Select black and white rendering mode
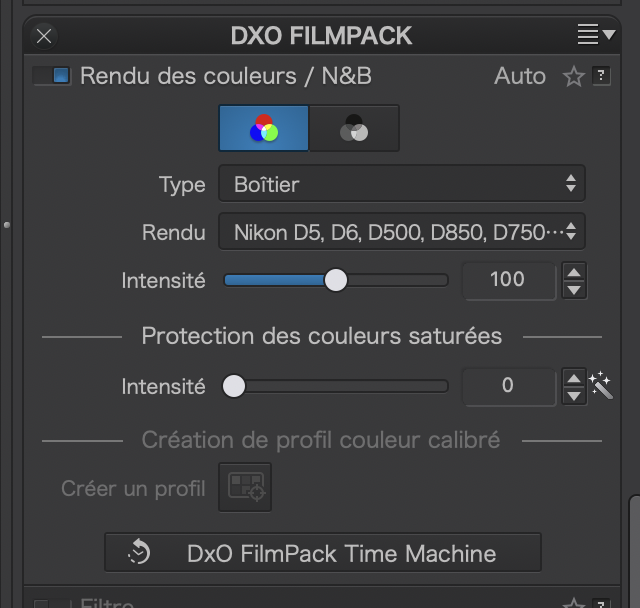 pos(354,128)
